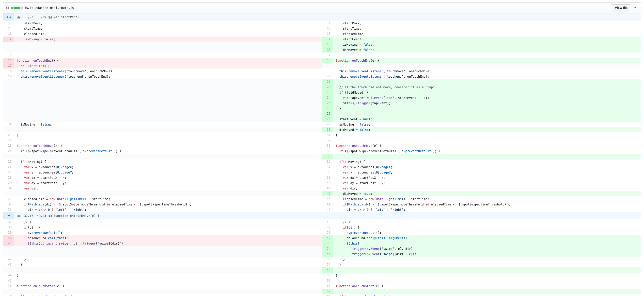The image size is (644, 296).
Task: Click the js/foundation.util.touch.js file name
Action: [49, 8]
